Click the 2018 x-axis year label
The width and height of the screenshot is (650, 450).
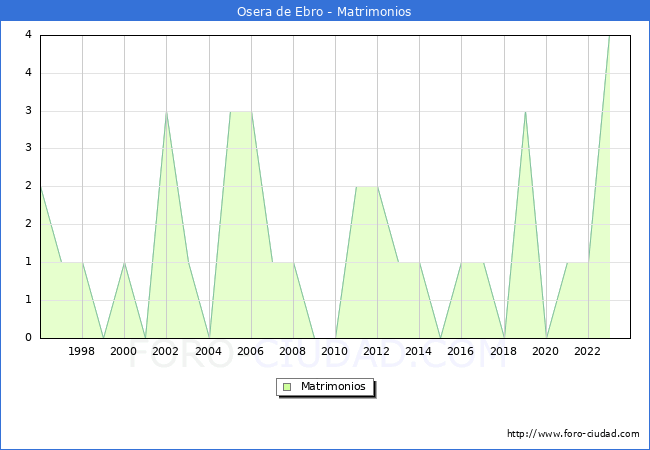pos(504,351)
